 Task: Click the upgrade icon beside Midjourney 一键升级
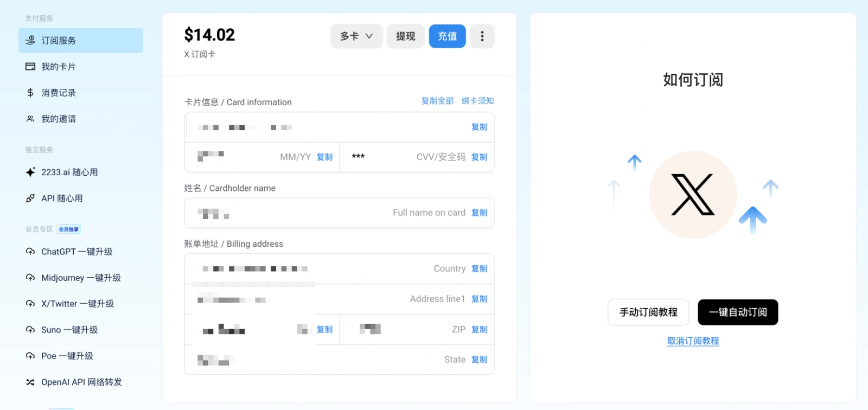tap(30, 278)
